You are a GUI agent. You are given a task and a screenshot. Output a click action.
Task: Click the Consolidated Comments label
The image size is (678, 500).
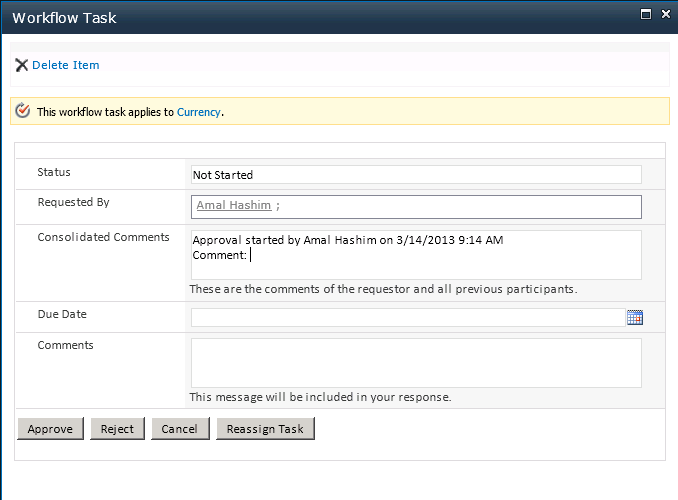coord(103,237)
